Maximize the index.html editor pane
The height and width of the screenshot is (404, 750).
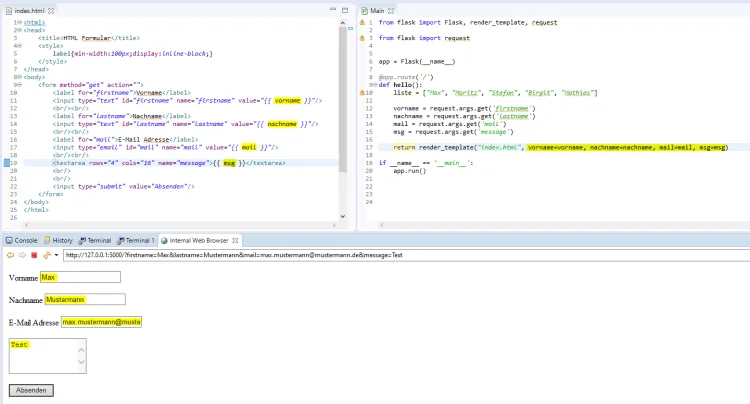(345, 10)
